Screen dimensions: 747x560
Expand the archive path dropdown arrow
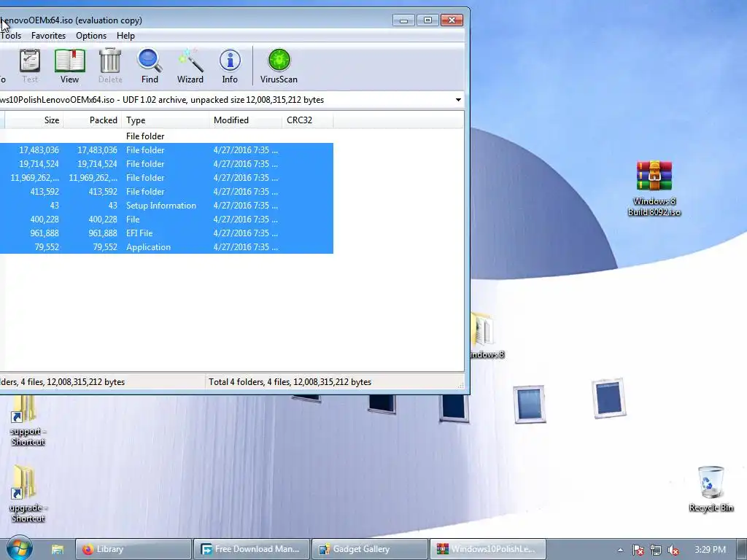458,100
